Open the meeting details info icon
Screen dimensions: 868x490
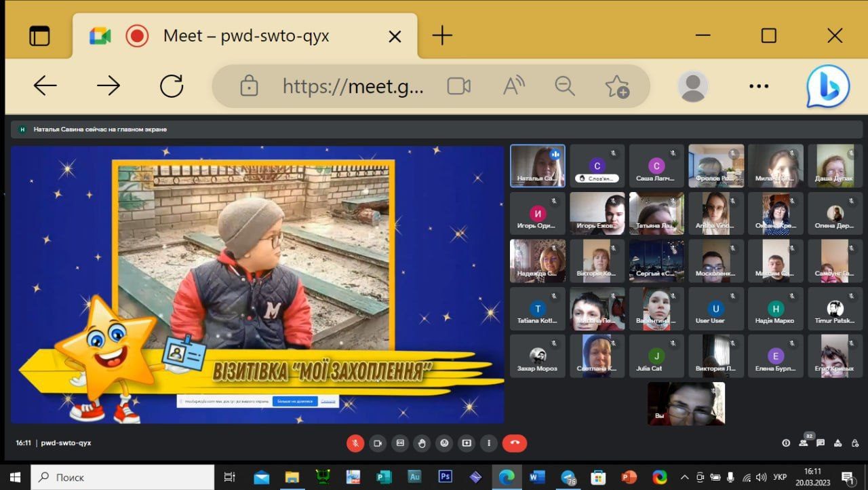786,443
